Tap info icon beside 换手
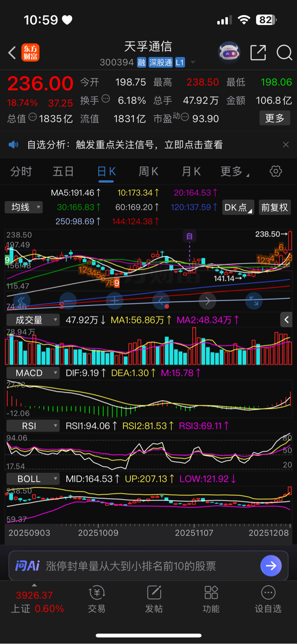The height and width of the screenshot is (644, 297). pos(106,99)
